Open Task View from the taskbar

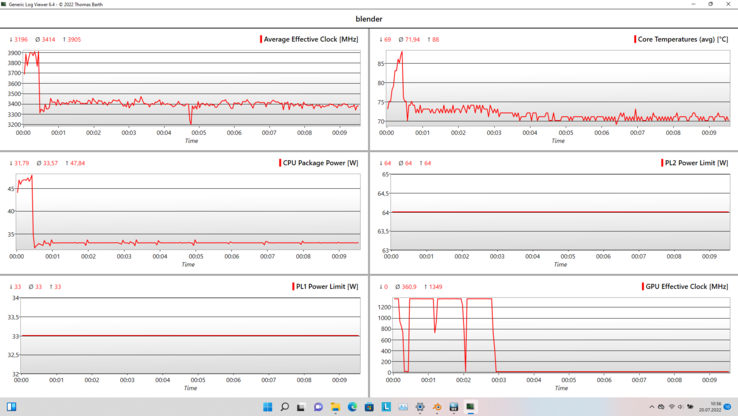pyautogui.click(x=301, y=407)
